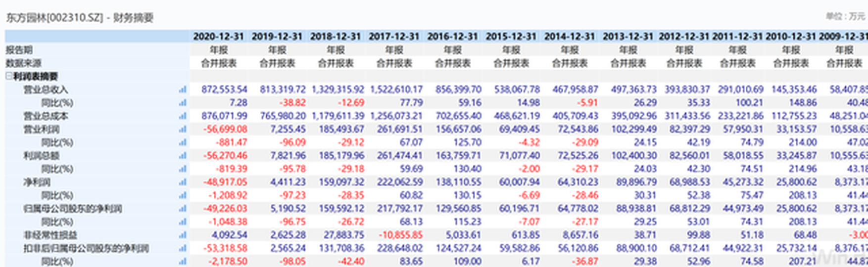
Task: Select the 2016-12-31 column header
Action: 452,37
